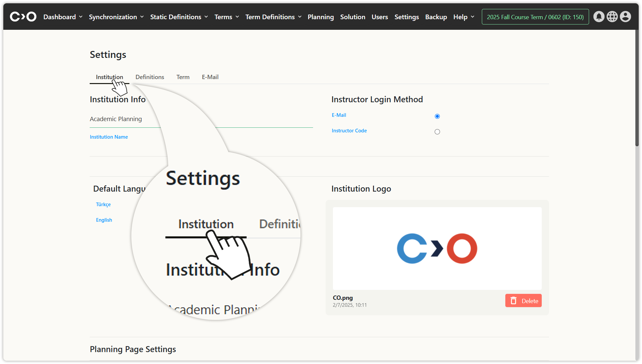
Task: Open the Planning menu item
Action: click(320, 17)
